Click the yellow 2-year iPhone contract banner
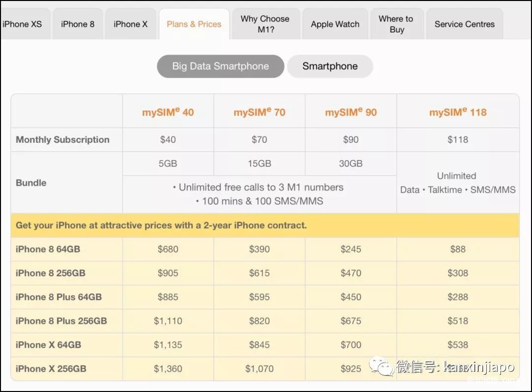Viewport: 532px width, 392px height. tap(265, 226)
